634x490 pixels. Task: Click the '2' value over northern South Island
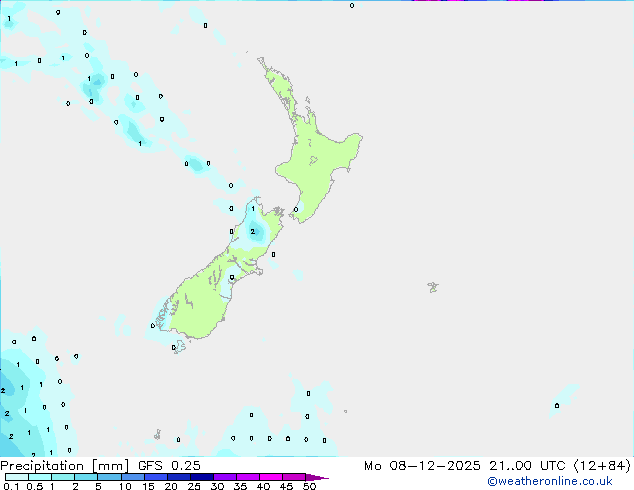253,232
